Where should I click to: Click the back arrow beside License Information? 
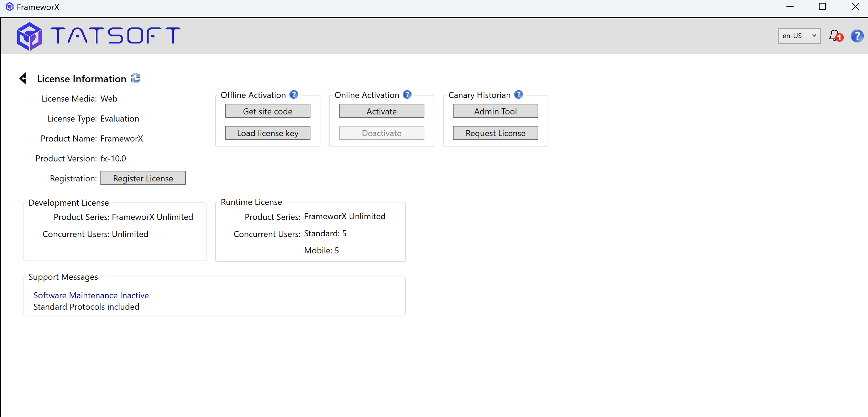pyautogui.click(x=23, y=78)
